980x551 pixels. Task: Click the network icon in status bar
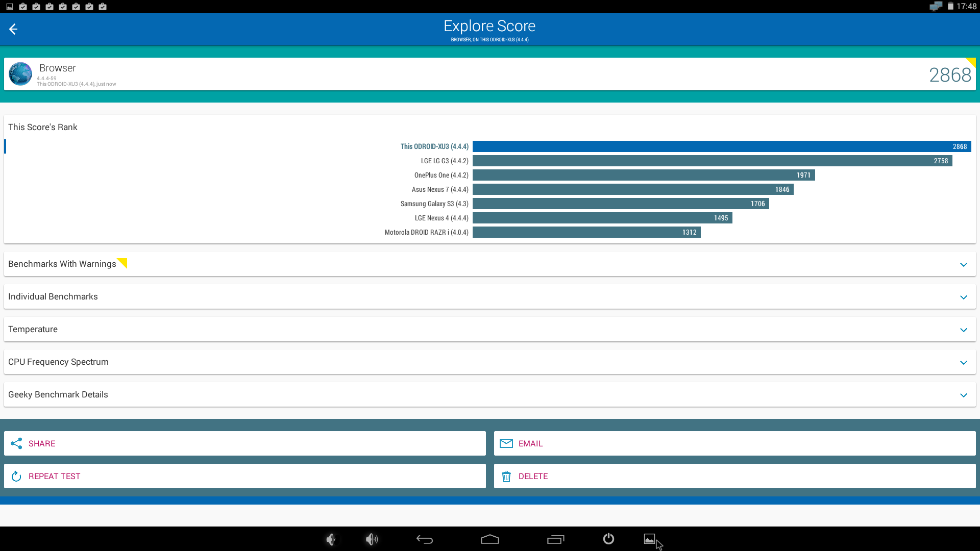pyautogui.click(x=936, y=7)
